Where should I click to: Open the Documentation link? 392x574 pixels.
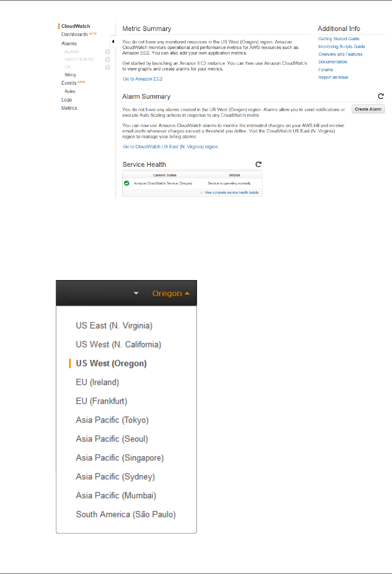coord(333,62)
